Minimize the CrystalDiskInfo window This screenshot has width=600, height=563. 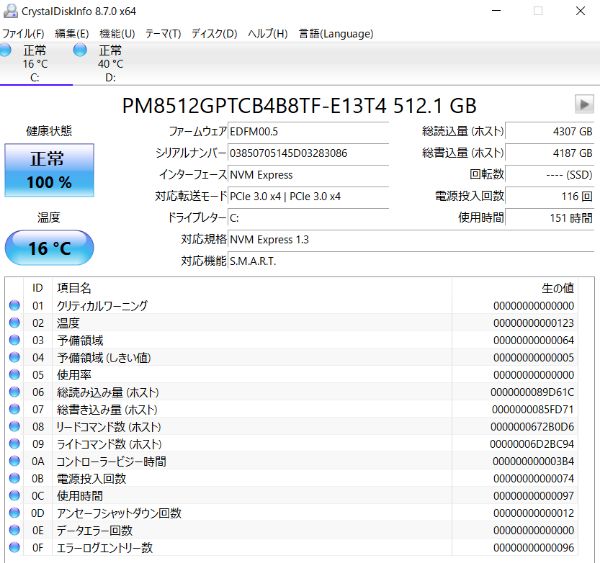click(497, 11)
